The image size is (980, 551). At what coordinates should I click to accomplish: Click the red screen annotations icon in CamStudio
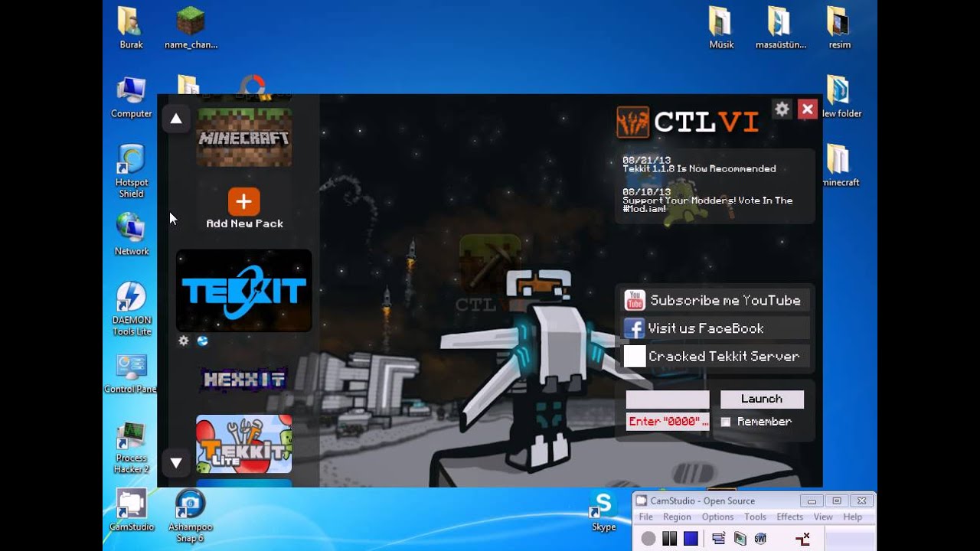tap(802, 539)
